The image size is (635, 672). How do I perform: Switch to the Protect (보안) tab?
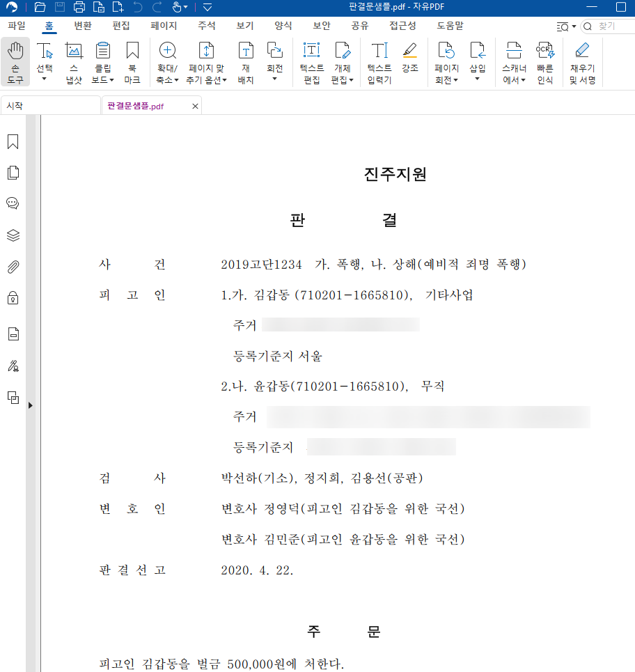point(322,26)
